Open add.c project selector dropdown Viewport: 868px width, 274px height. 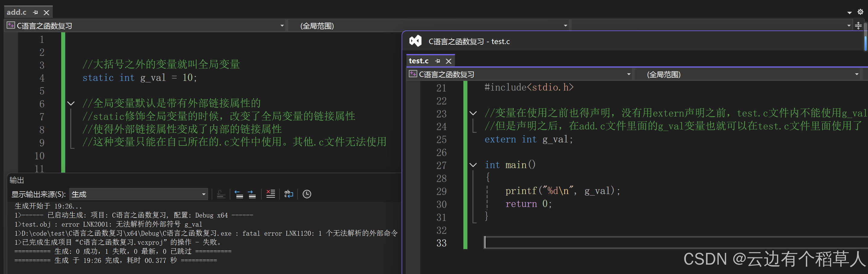(282, 26)
